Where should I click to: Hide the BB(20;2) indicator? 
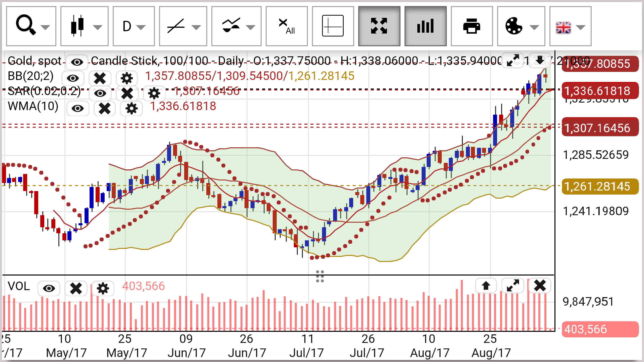(x=73, y=78)
